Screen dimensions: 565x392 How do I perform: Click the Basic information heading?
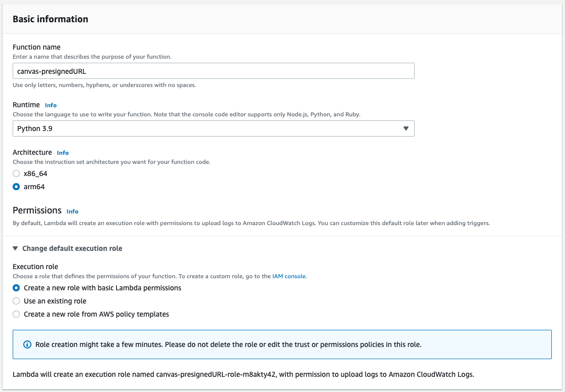click(50, 19)
